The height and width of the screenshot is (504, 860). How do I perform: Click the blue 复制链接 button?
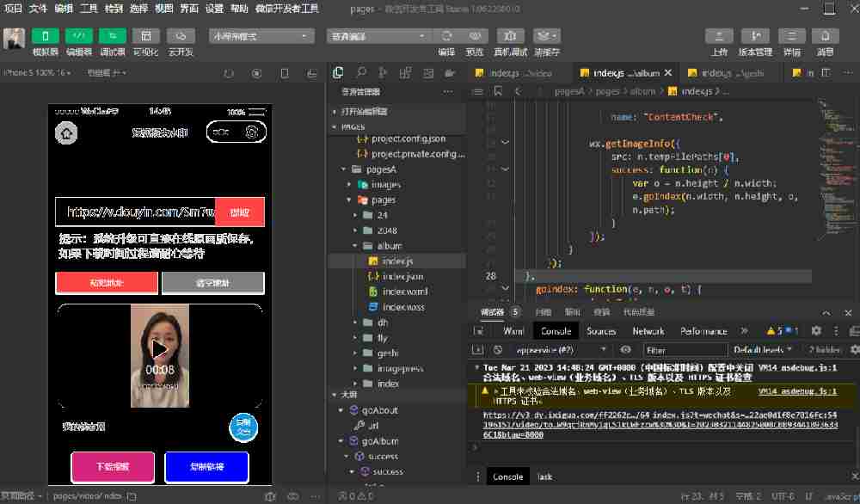pos(206,467)
